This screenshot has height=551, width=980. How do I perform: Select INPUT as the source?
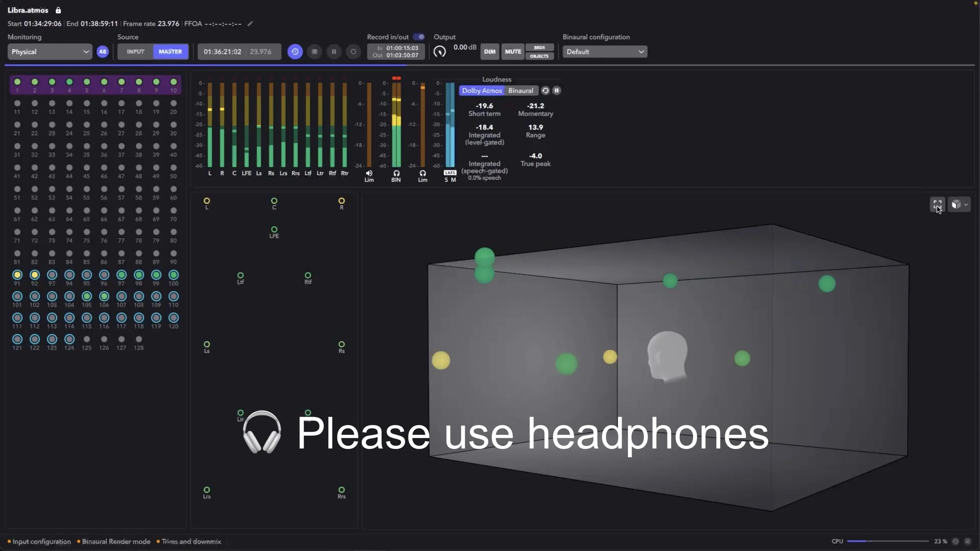point(135,52)
